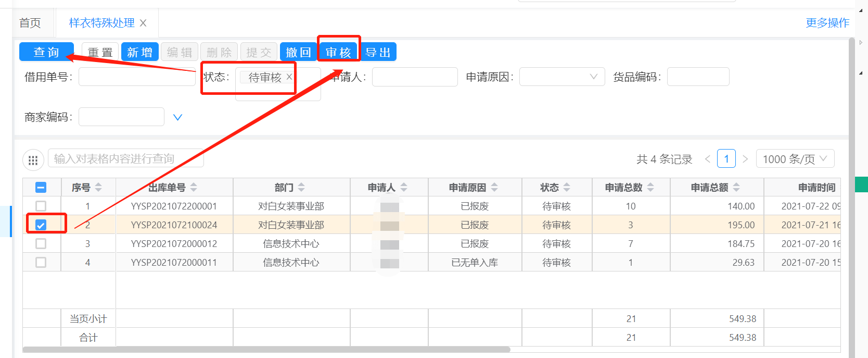
Task: Sort by 申请总数 column
Action: click(650, 188)
